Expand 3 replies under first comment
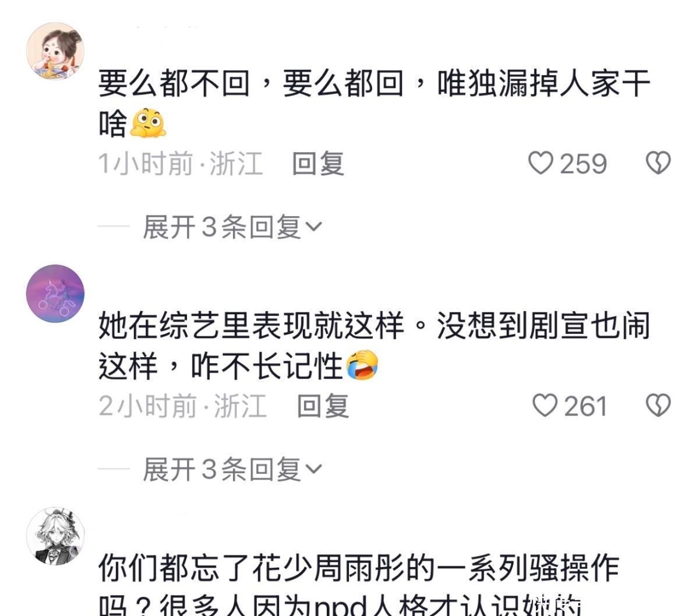The image size is (699, 616). click(232, 227)
